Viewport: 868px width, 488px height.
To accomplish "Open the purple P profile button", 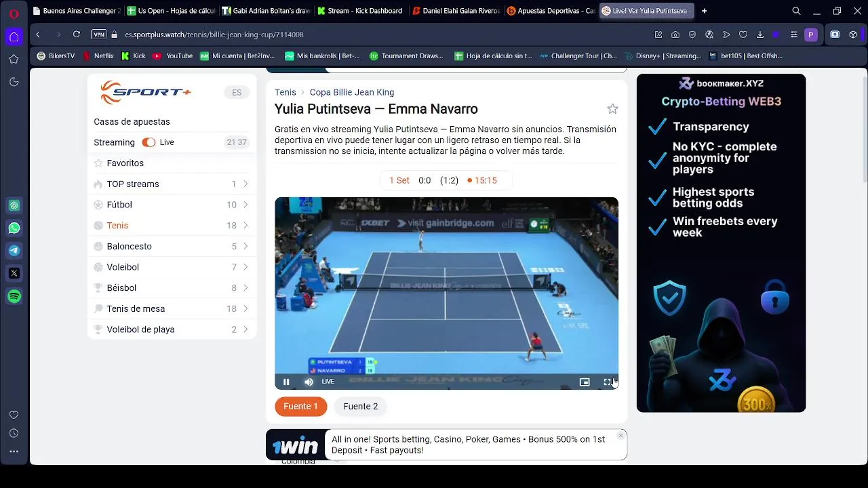I will (x=811, y=35).
